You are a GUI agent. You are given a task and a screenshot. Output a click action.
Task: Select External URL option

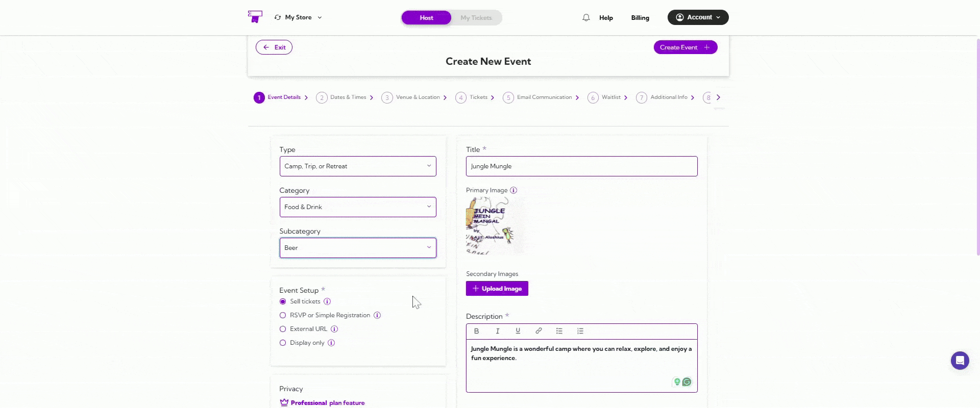[283, 329]
